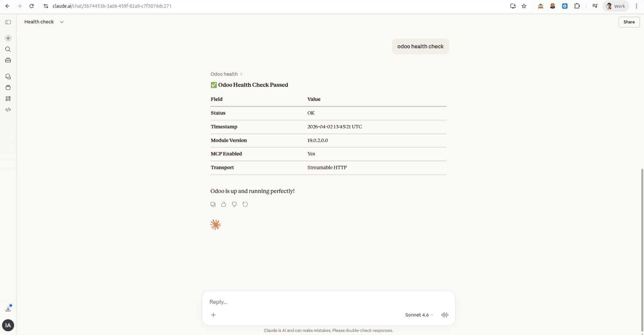Click the Module Version field label
The width and height of the screenshot is (644, 335).
click(229, 140)
